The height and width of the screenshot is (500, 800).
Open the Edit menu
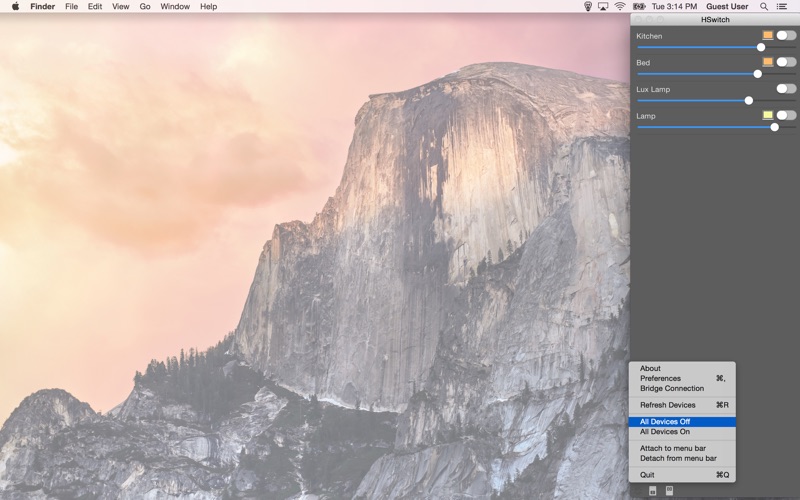point(95,7)
